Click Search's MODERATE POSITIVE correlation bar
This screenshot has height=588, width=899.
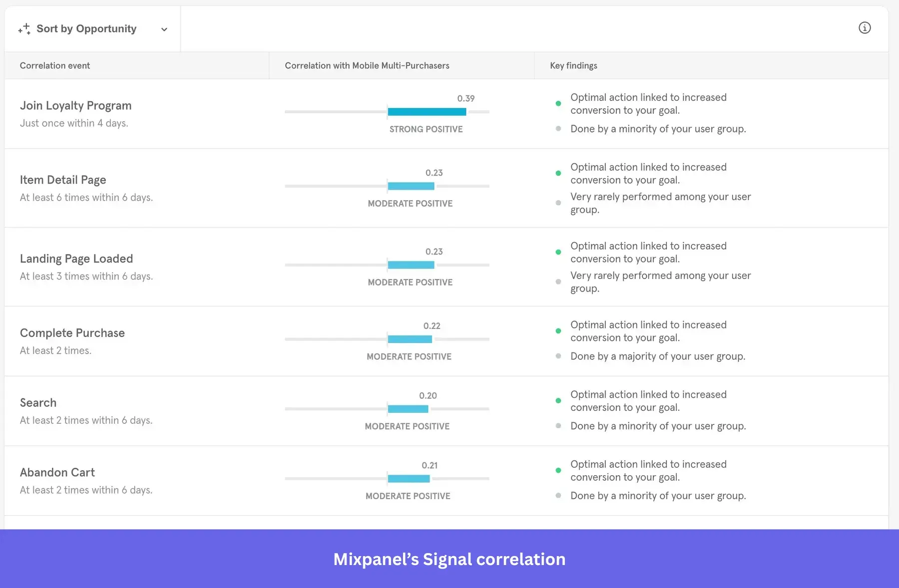click(x=407, y=408)
